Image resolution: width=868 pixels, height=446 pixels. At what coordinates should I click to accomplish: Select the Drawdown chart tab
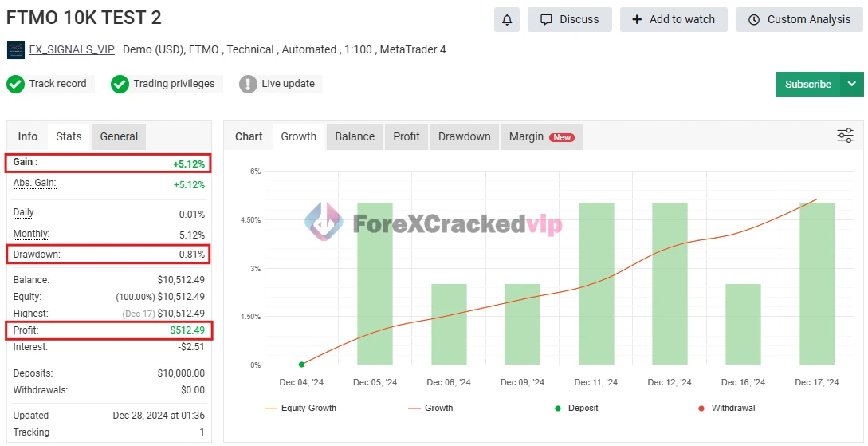coord(464,136)
